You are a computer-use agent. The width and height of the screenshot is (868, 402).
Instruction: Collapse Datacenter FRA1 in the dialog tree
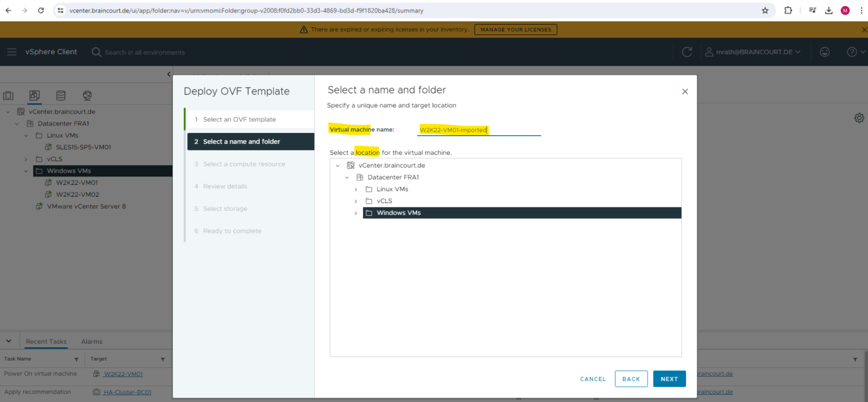coord(347,177)
